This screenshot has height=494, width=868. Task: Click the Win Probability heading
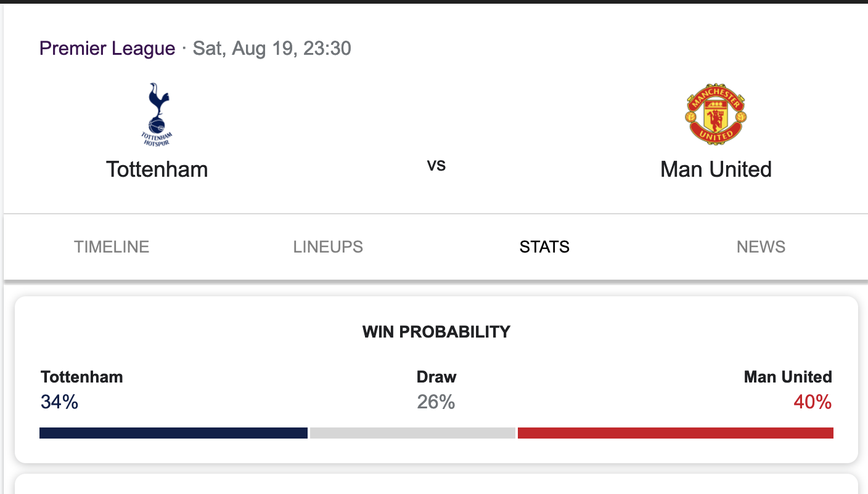pos(436,332)
